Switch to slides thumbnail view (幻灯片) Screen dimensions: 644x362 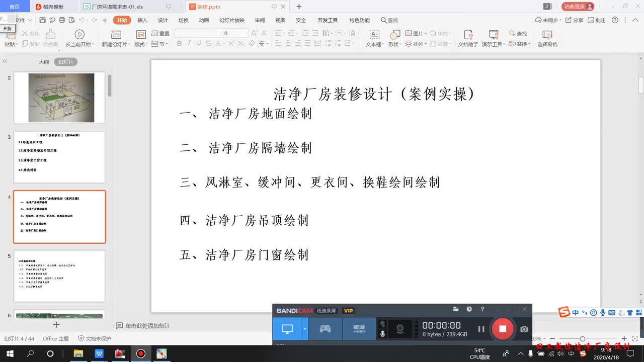(x=66, y=62)
